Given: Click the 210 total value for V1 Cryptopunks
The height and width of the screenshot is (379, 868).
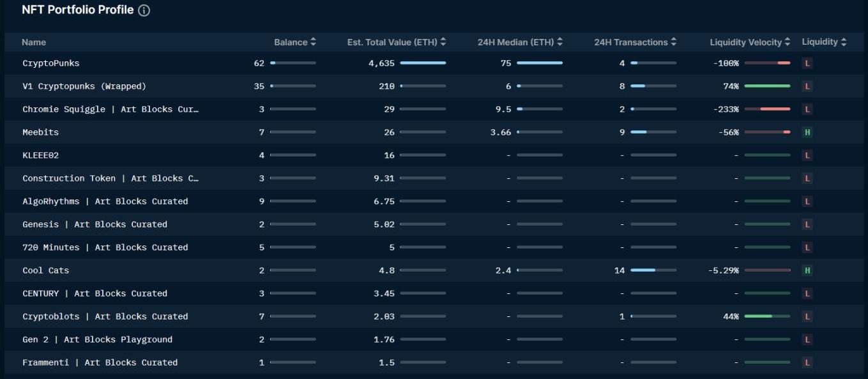Looking at the screenshot, I should tap(386, 86).
